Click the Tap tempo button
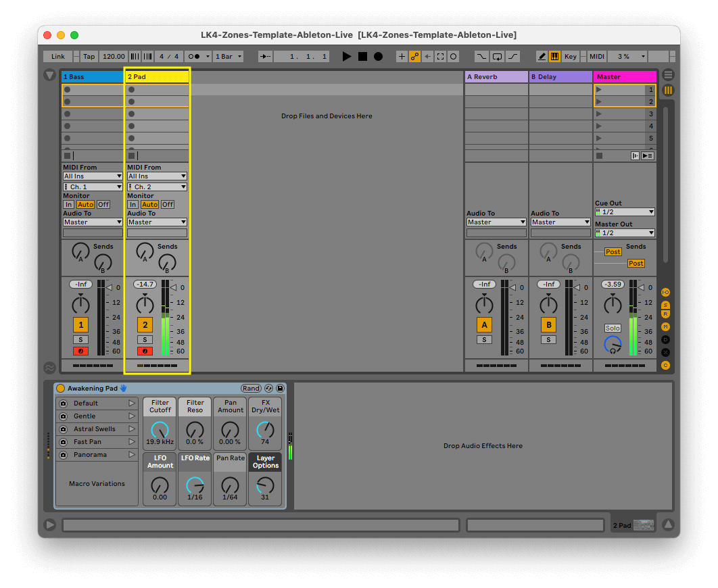This screenshot has height=588, width=718. click(89, 56)
